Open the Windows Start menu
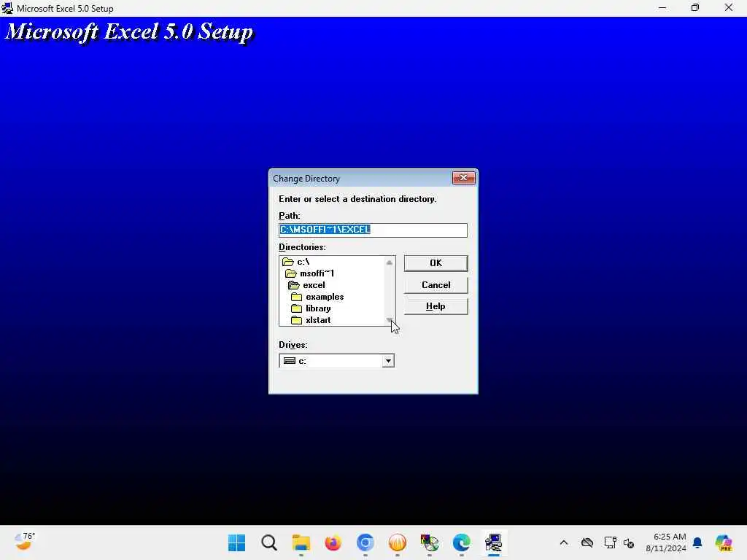The height and width of the screenshot is (560, 747). [x=237, y=542]
